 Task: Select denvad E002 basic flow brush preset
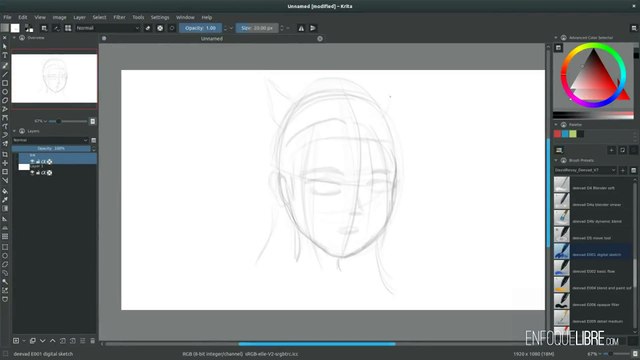tap(593, 268)
